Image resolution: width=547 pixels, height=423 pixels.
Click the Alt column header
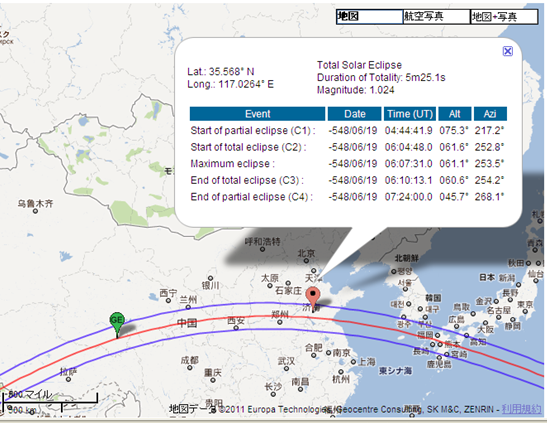tap(455, 114)
